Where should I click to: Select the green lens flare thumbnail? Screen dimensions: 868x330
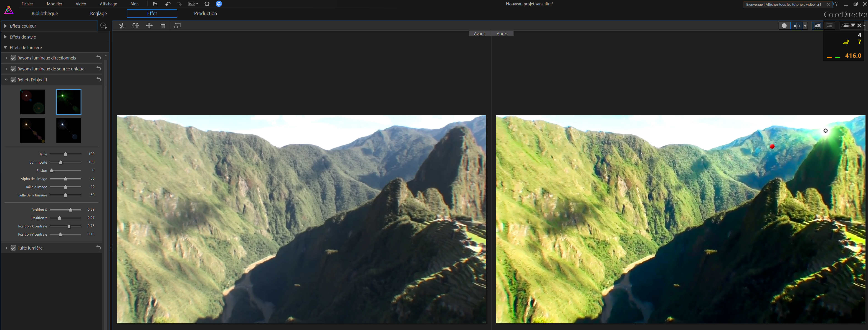[x=68, y=102]
